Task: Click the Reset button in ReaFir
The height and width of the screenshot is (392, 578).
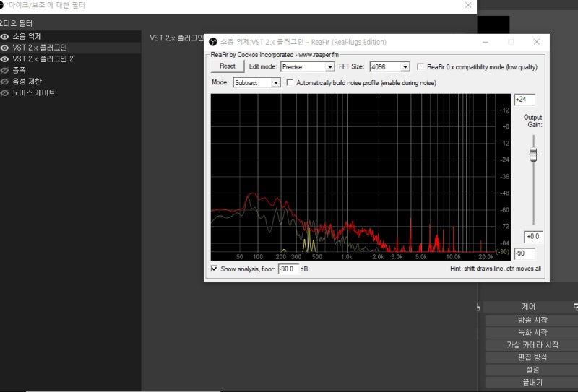Action: coord(228,66)
